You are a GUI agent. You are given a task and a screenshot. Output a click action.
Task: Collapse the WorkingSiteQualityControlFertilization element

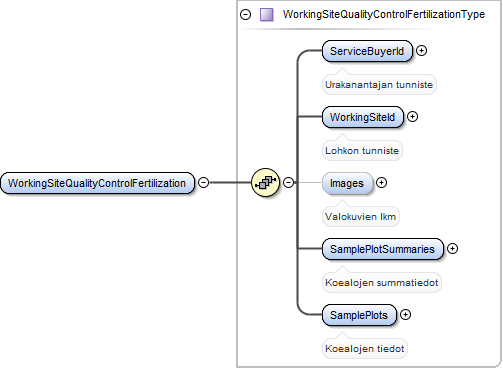pyautogui.click(x=203, y=182)
